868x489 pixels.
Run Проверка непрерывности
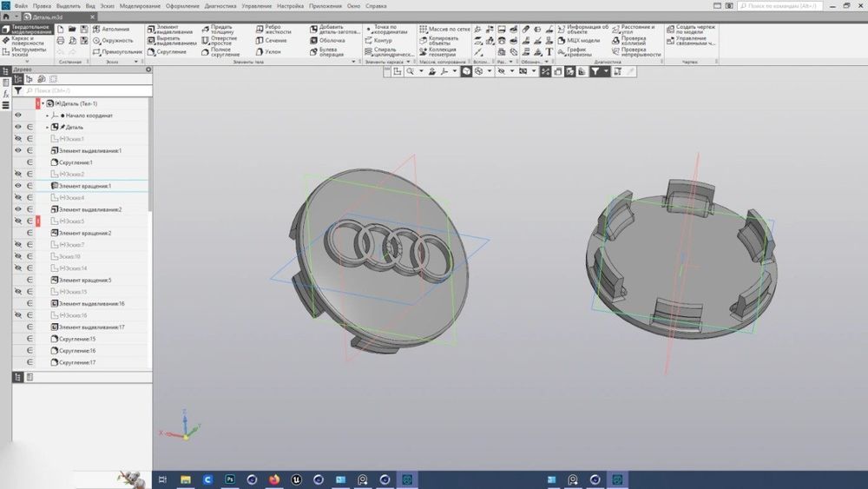[636, 52]
